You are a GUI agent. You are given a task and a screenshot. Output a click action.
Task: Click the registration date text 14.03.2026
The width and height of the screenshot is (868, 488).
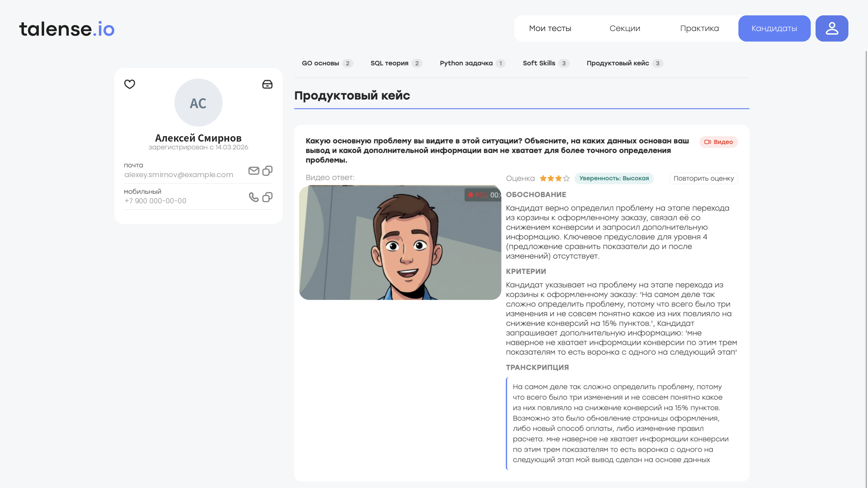(x=231, y=148)
